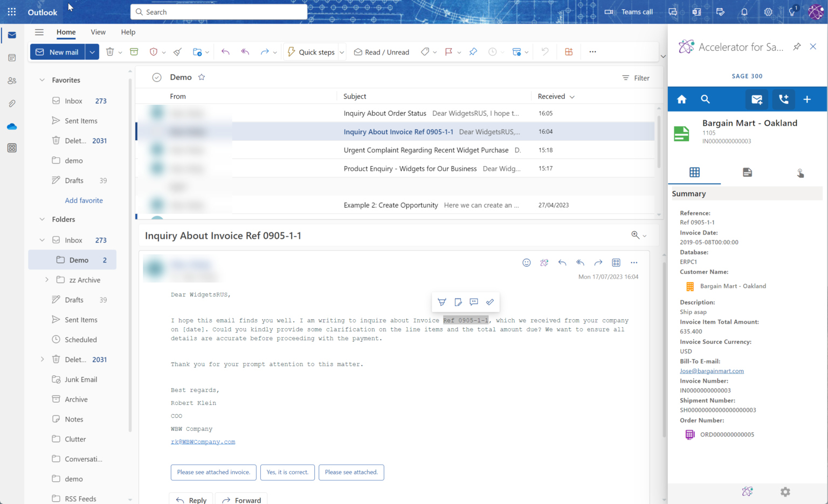Toggle Demo folder favorite star

tap(202, 77)
